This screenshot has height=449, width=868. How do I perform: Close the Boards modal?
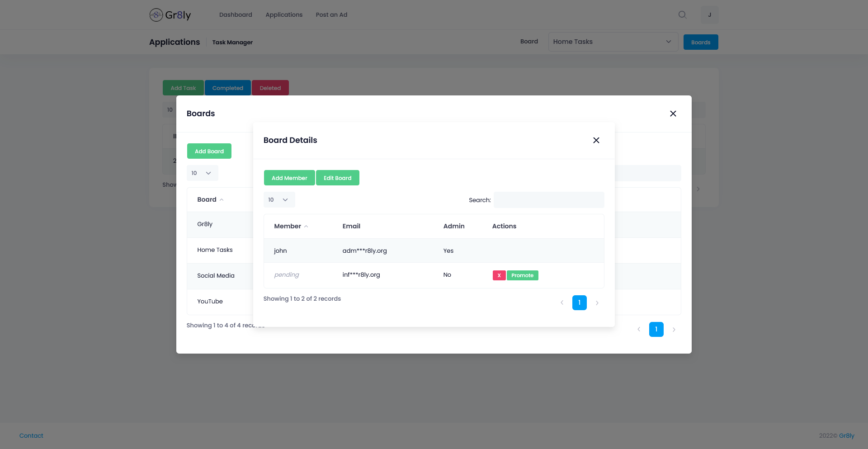673,113
